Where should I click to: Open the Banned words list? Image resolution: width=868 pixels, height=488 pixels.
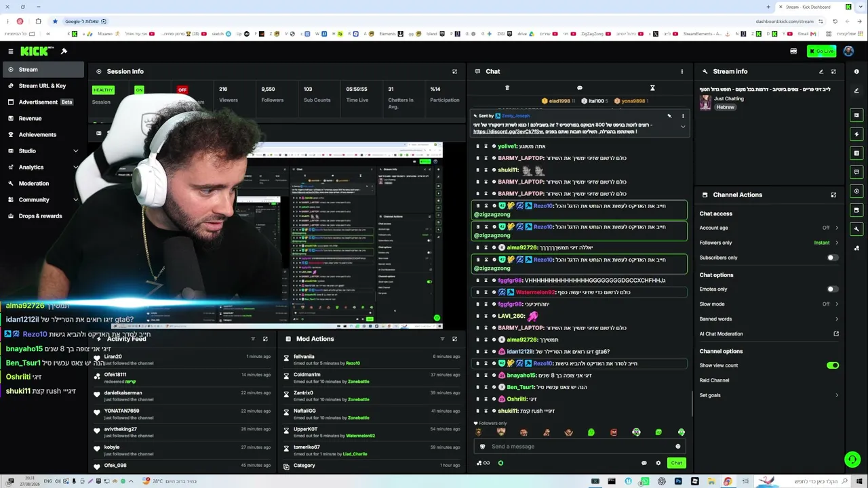(x=769, y=319)
